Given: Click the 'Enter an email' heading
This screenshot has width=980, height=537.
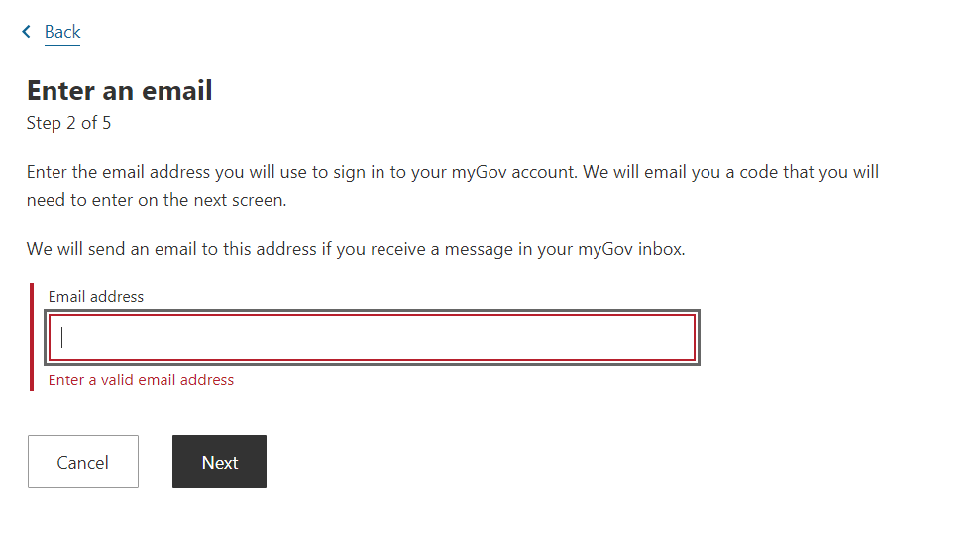Looking at the screenshot, I should coord(119,90).
